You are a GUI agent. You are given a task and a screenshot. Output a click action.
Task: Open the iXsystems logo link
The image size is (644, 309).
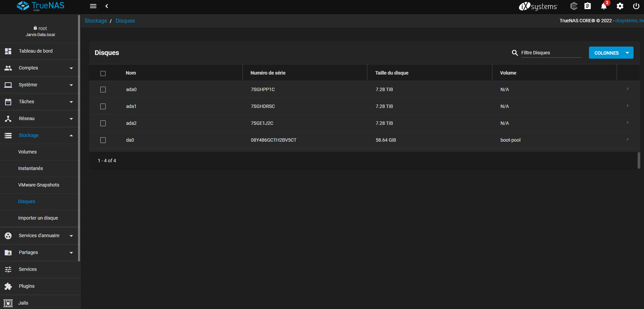[538, 6]
